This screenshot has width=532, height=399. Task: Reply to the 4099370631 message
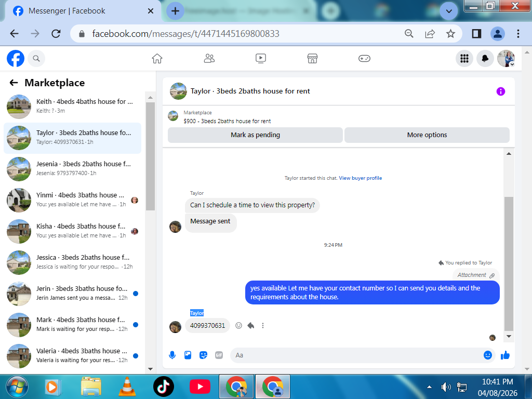[x=251, y=326]
